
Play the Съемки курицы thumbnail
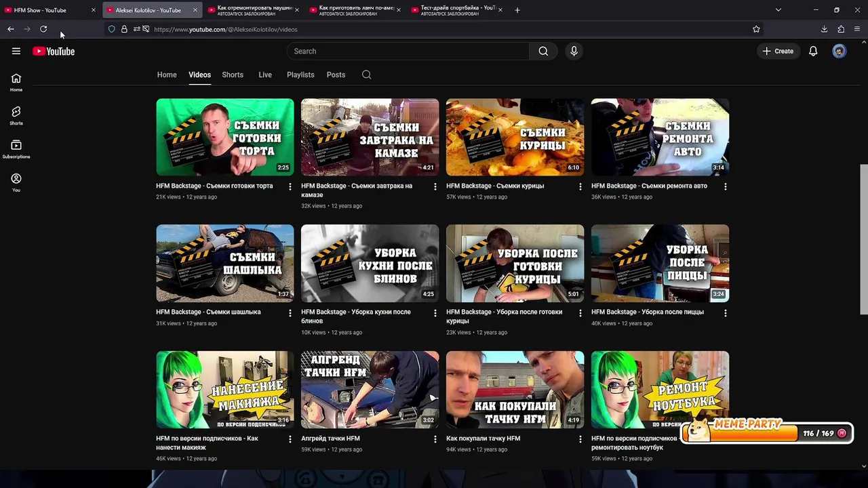[x=515, y=137]
